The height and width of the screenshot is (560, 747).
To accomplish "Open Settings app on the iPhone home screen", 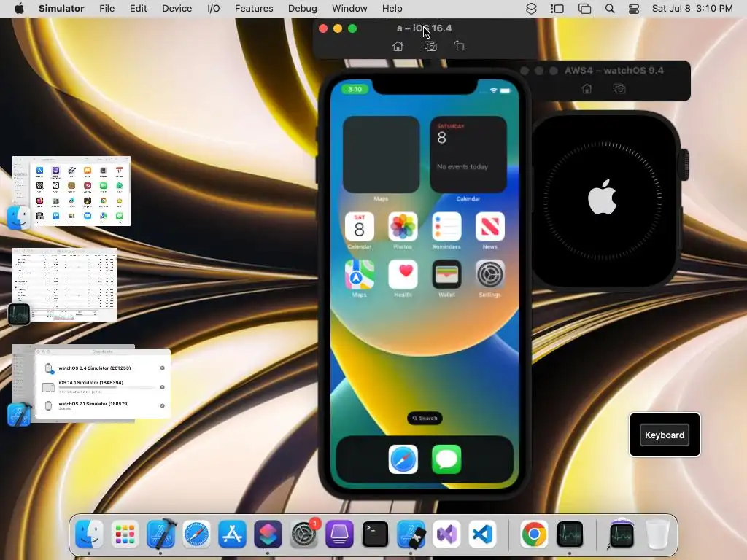I will pyautogui.click(x=489, y=274).
